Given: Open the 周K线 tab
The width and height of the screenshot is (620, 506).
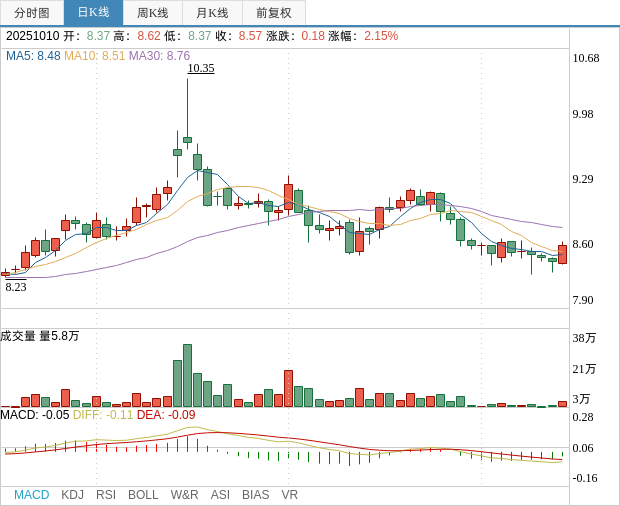Looking at the screenshot, I should pyautogui.click(x=153, y=13).
